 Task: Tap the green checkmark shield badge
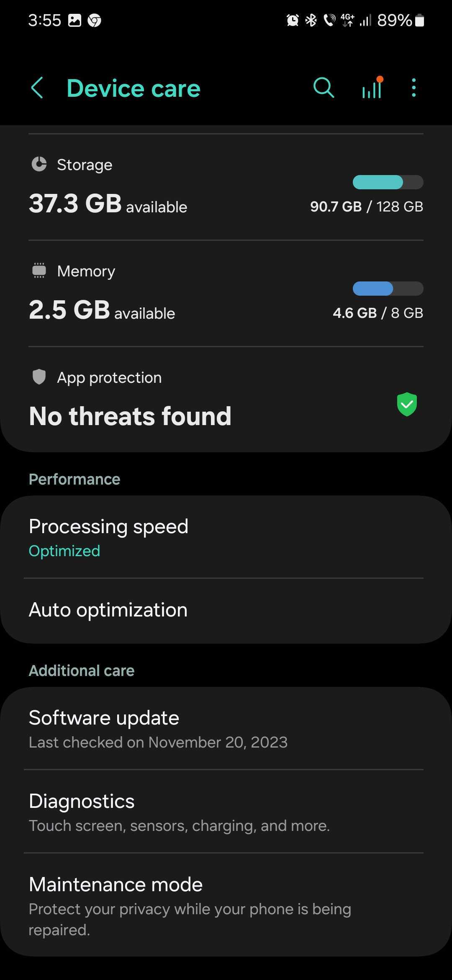tap(407, 404)
